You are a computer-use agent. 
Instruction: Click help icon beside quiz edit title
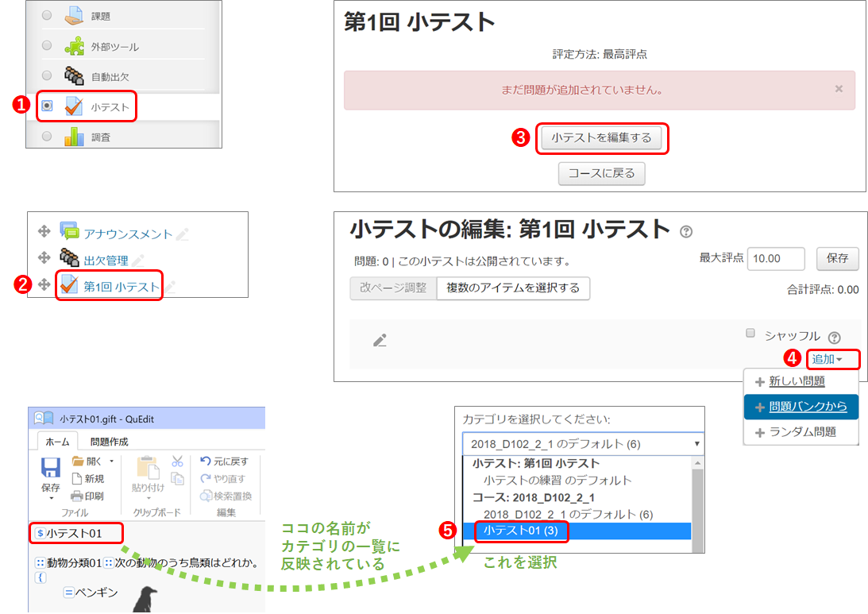[x=686, y=232]
